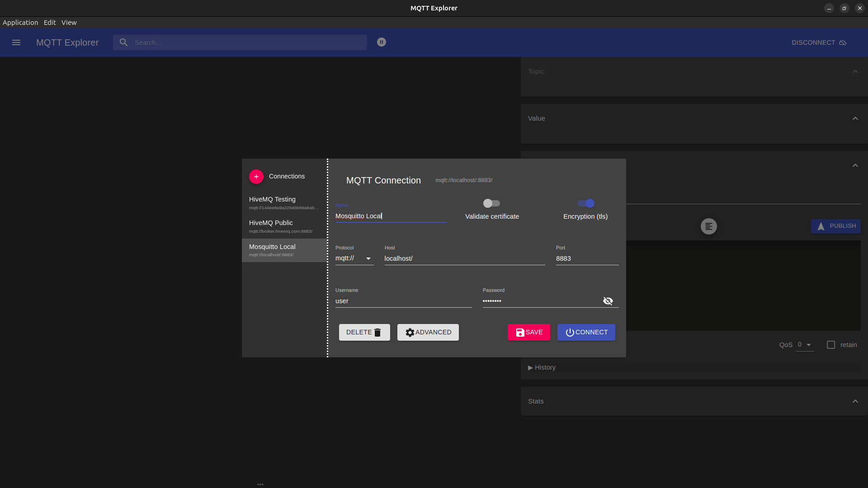
Task: Toggle password visibility eye icon
Action: tap(608, 301)
